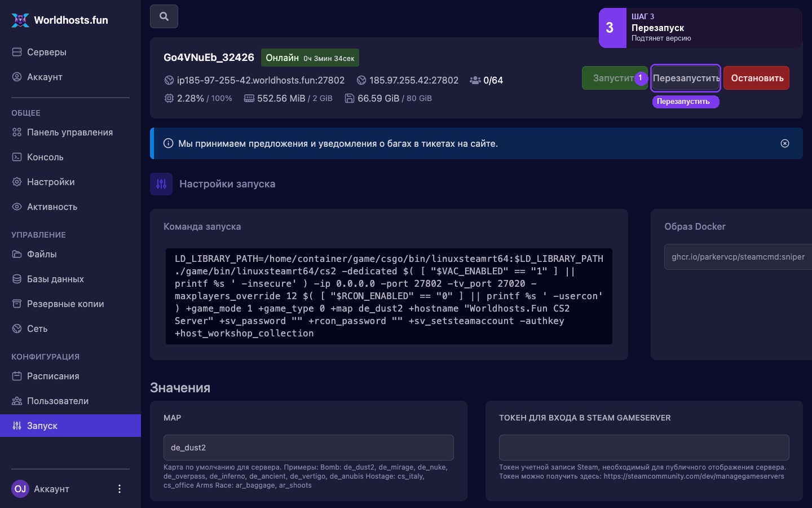This screenshot has width=812, height=508.
Task: Click the Пользователи people icon
Action: (17, 401)
